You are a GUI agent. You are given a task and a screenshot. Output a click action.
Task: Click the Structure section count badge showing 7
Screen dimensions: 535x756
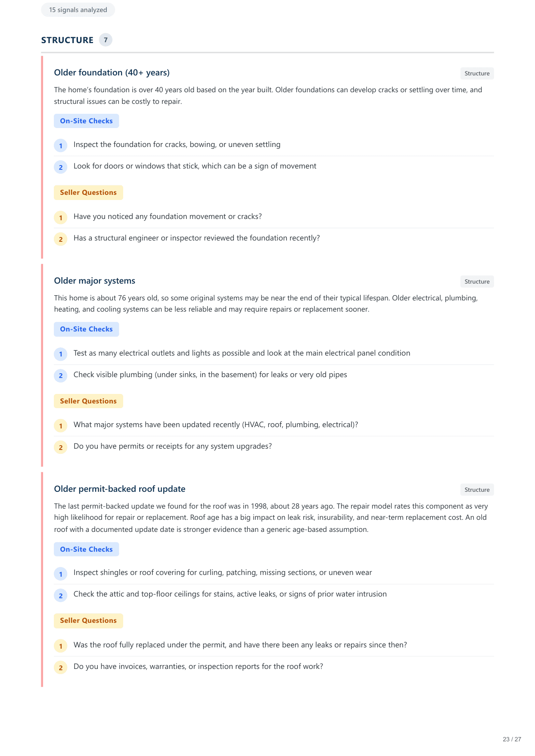[x=106, y=40]
